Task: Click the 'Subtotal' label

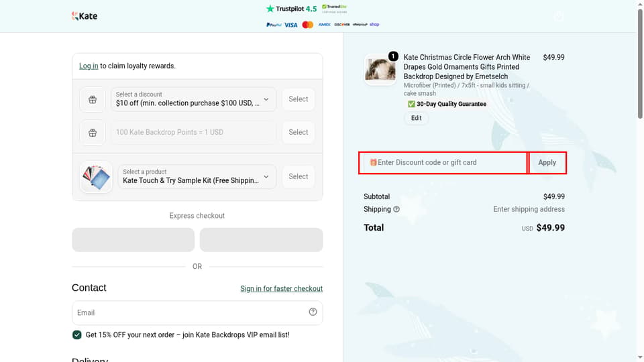Action: click(x=376, y=196)
